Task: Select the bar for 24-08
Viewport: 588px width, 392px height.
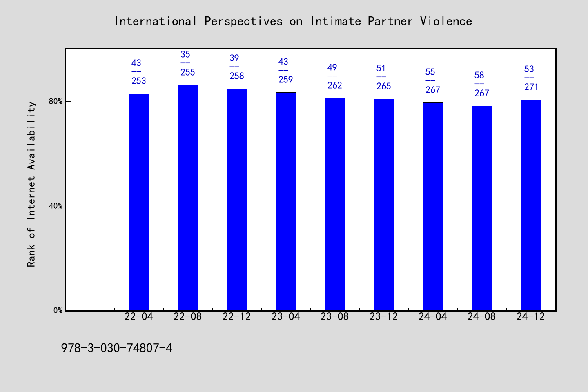Action: point(482,208)
